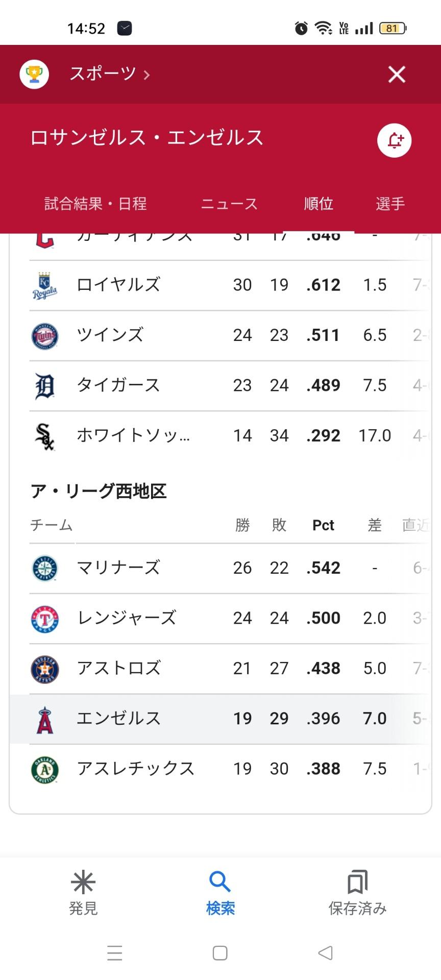Switch to the 選手 tab

tap(390, 204)
